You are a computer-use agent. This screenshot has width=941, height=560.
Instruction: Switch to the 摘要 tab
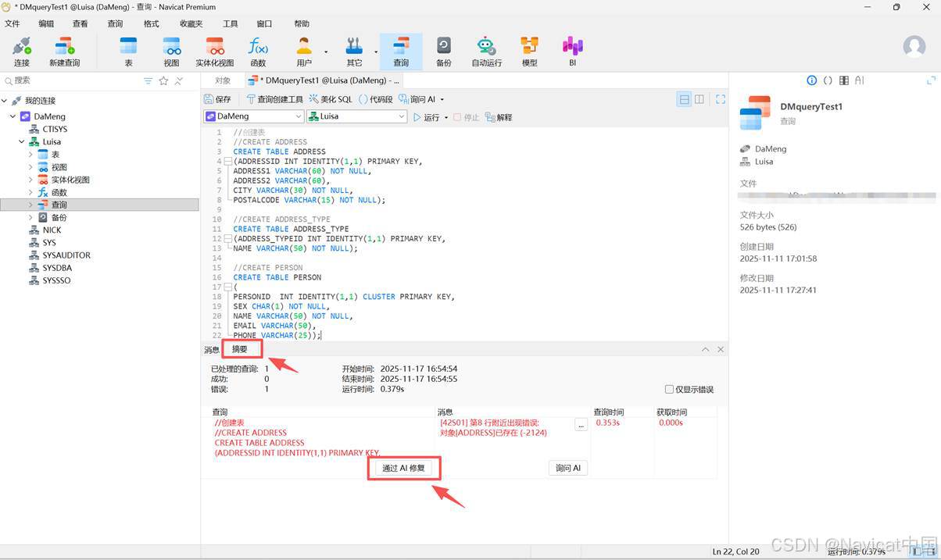[240, 349]
